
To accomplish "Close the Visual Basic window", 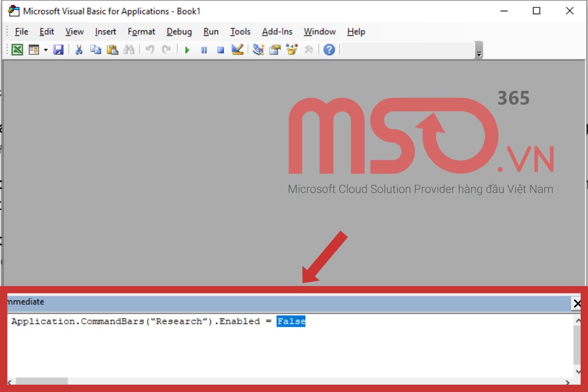I will (x=569, y=11).
